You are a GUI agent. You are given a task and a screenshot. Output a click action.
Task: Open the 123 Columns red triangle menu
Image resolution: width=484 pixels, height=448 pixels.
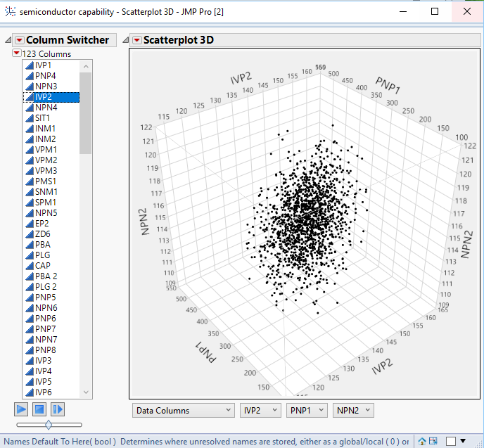tap(16, 53)
